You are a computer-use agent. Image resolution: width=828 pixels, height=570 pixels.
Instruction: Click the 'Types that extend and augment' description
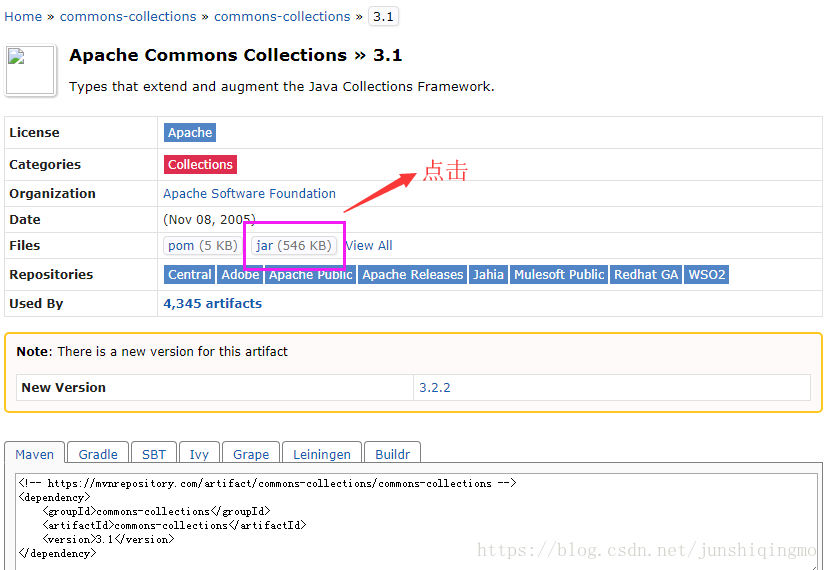[281, 87]
